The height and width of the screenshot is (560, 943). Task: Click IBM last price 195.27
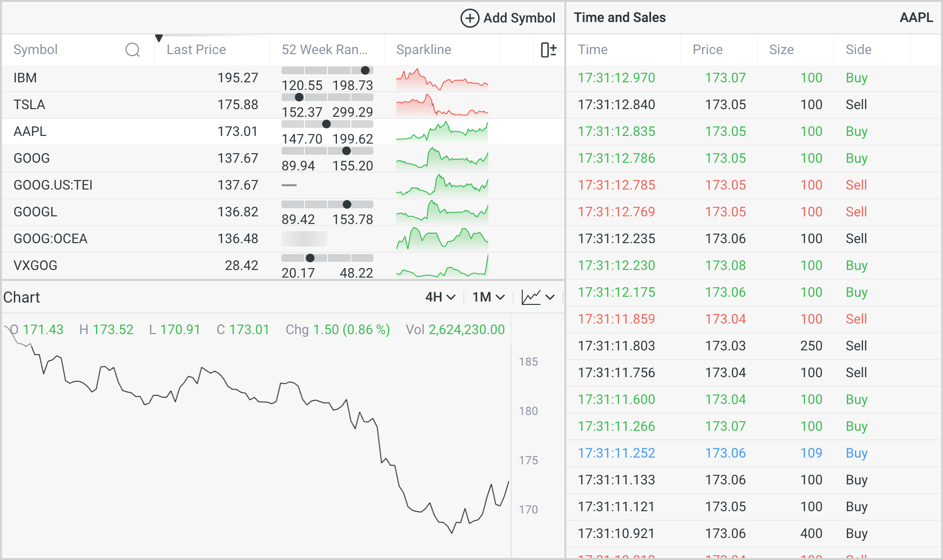238,78
